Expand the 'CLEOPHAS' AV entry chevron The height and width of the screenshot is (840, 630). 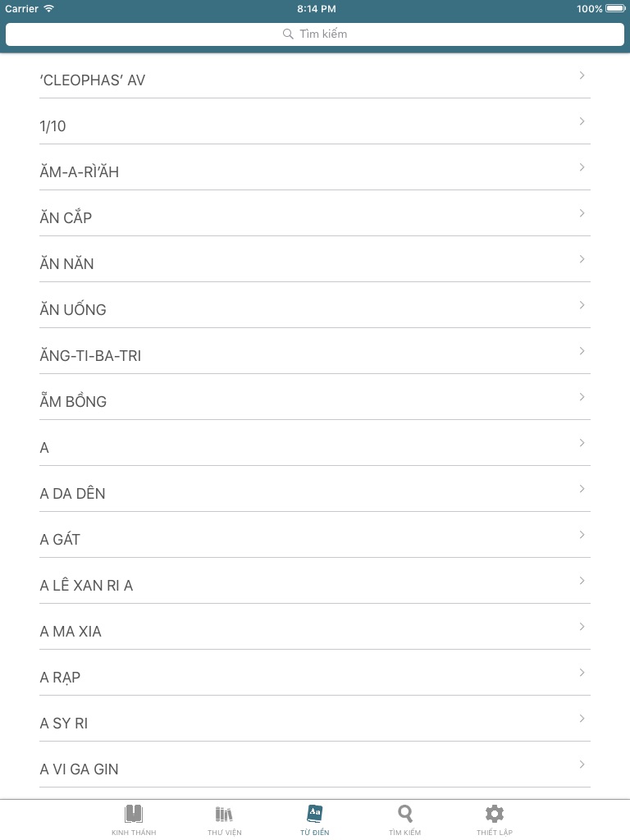point(582,75)
